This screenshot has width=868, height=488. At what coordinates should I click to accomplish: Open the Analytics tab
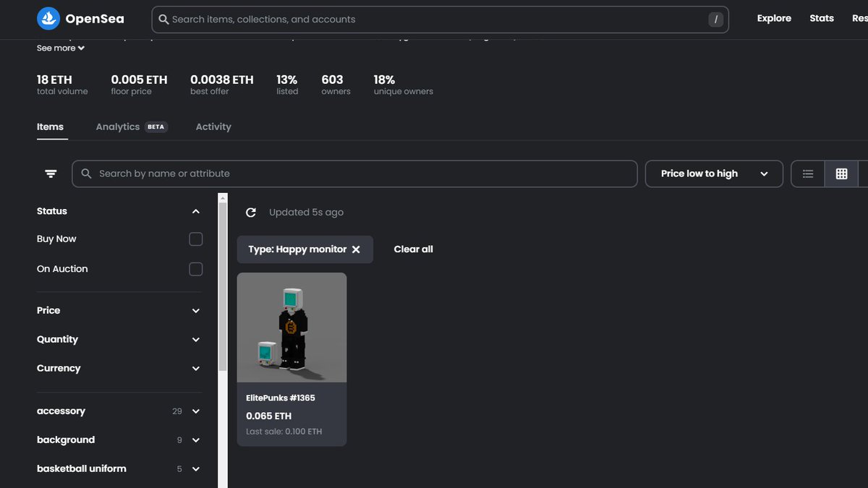coord(118,127)
